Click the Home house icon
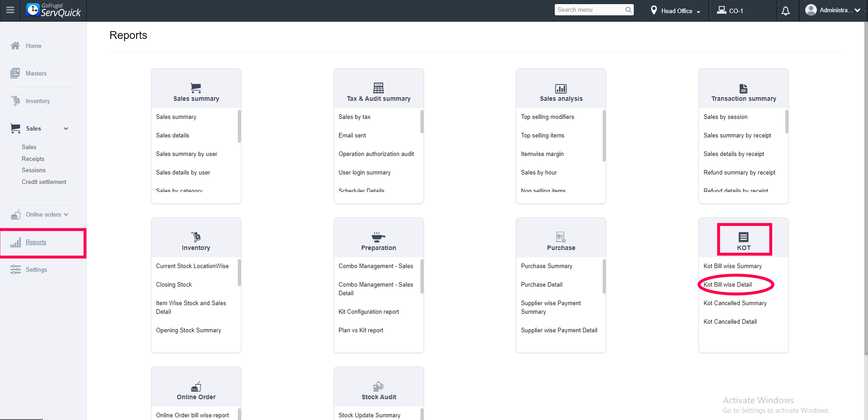This screenshot has width=868, height=420. [15, 46]
